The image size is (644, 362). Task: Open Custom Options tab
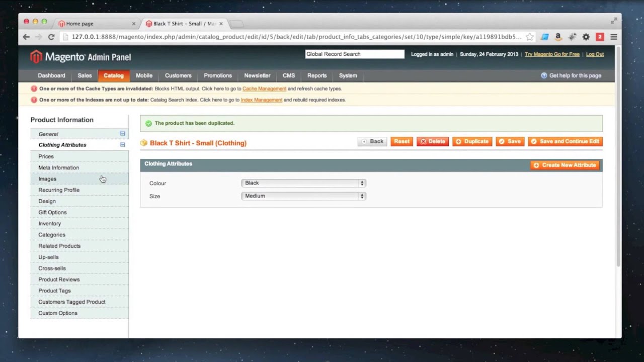click(79, 313)
